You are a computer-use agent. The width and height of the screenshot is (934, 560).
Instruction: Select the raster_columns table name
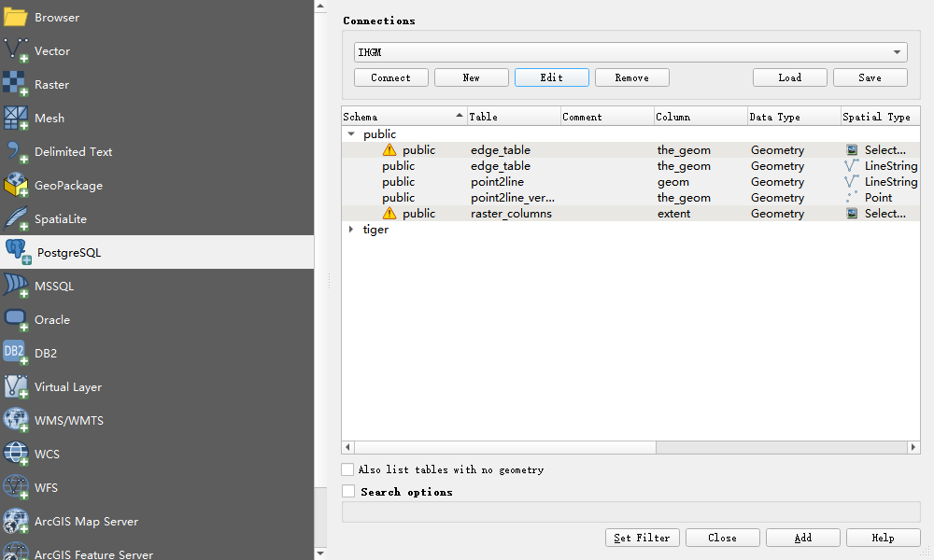tap(511, 213)
